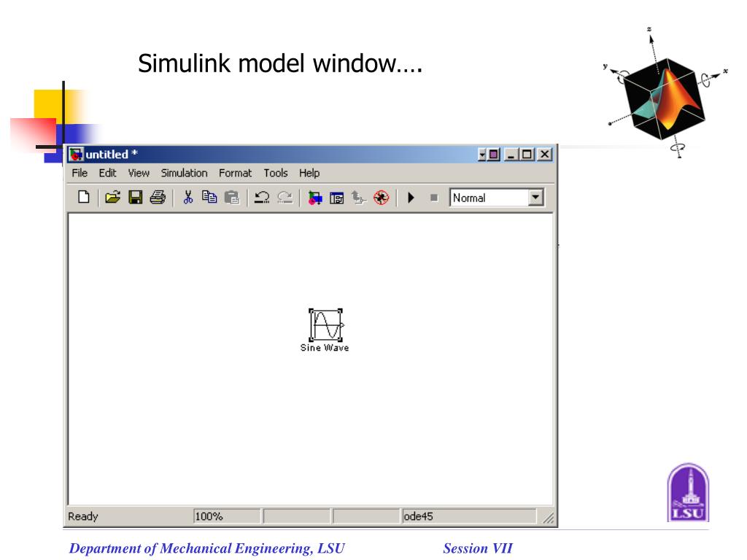Paste from clipboard icon
747x560 pixels.
click(232, 197)
